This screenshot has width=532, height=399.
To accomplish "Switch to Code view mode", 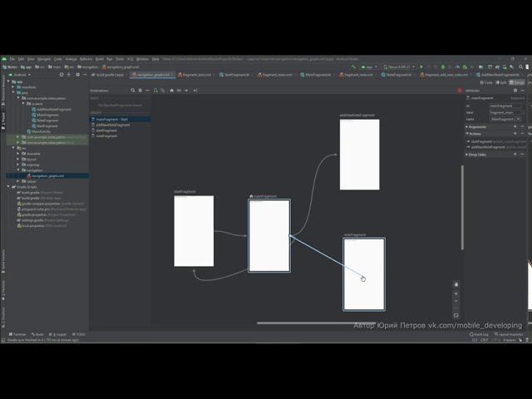I will (486, 82).
